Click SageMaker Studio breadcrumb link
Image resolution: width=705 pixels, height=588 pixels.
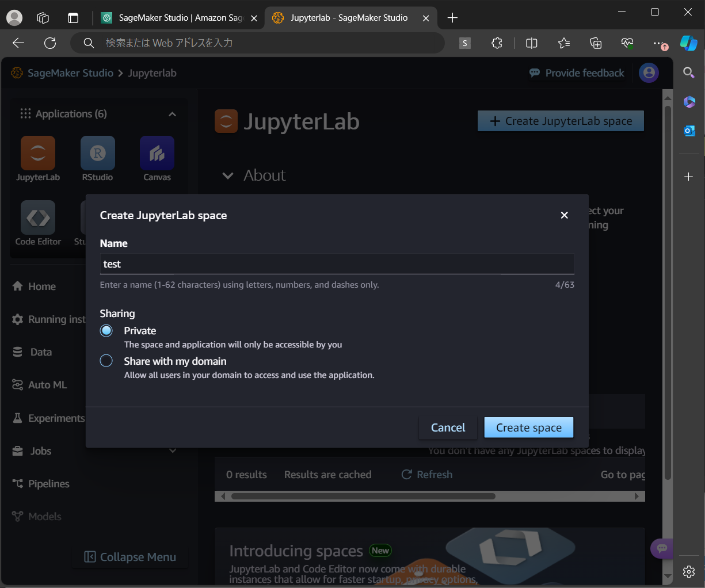tap(70, 73)
